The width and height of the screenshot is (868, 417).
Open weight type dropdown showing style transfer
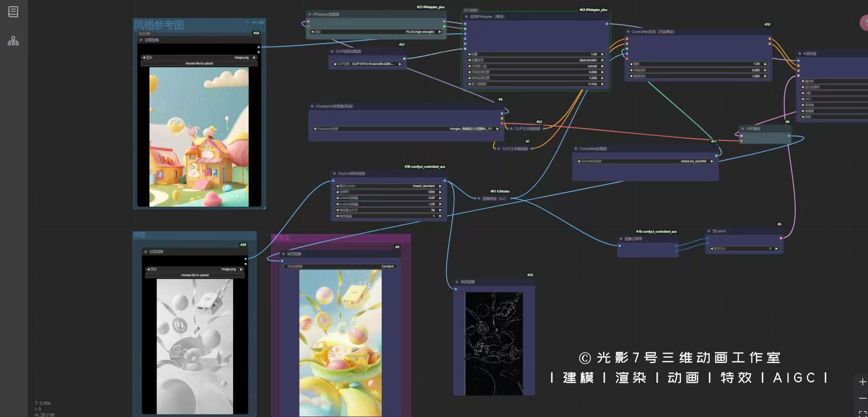click(535, 60)
